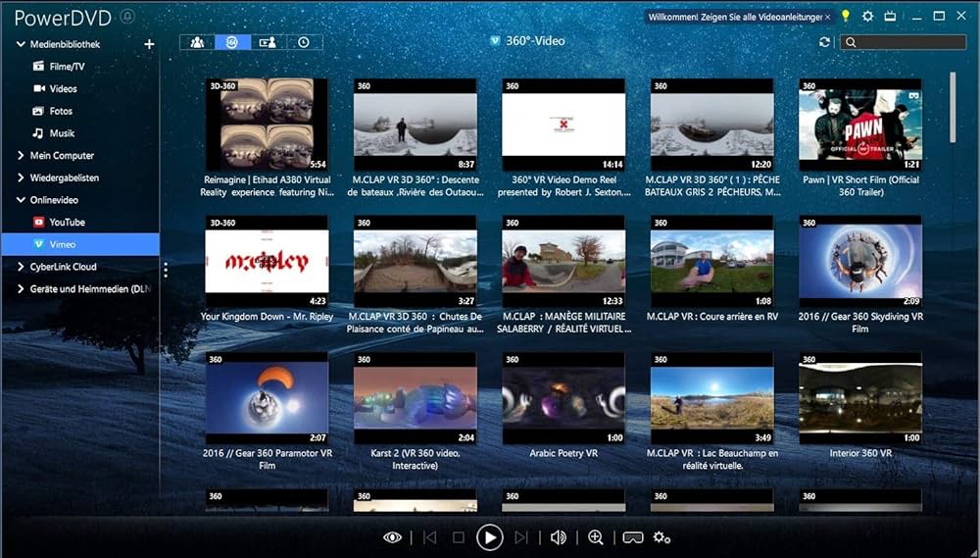Stop playback
Image resolution: width=980 pixels, height=558 pixels.
pos(458,537)
